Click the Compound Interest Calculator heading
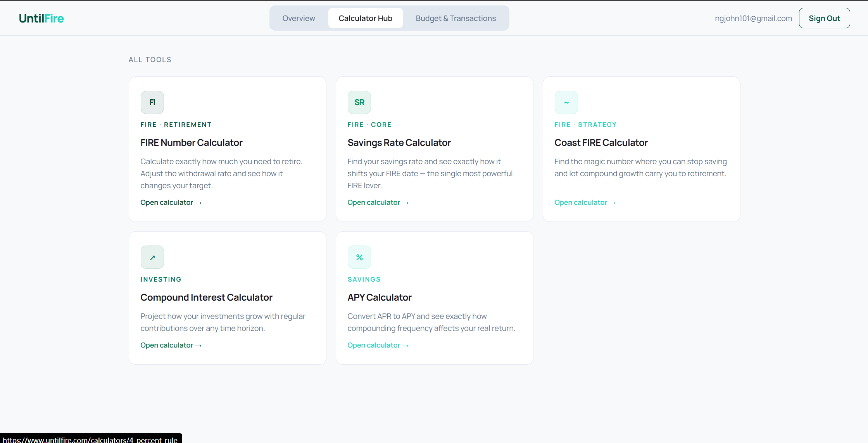Image resolution: width=868 pixels, height=443 pixels. tap(206, 298)
